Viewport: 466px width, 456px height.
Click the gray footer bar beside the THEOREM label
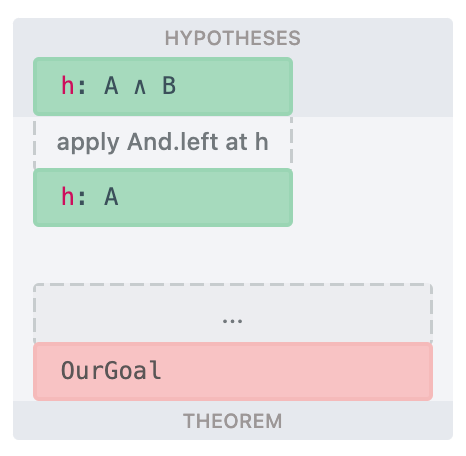tap(367, 421)
